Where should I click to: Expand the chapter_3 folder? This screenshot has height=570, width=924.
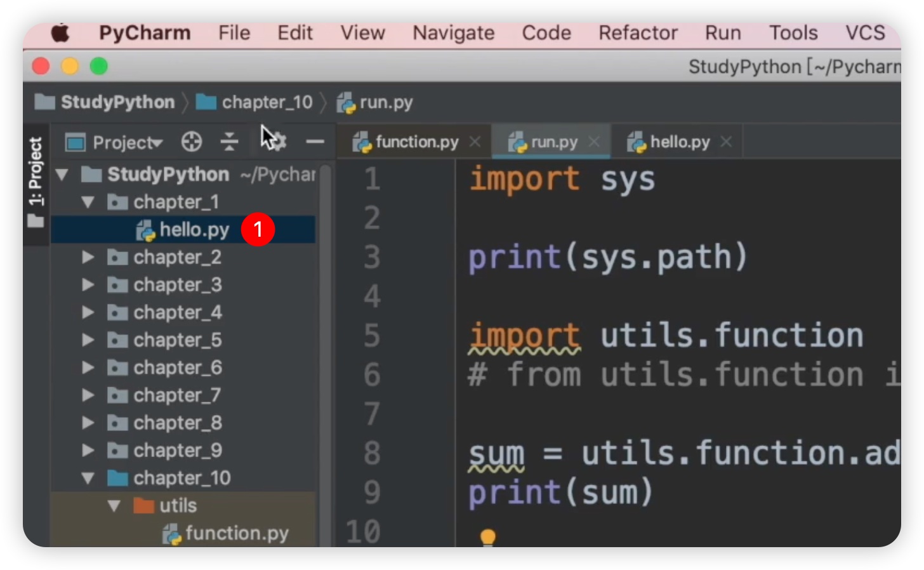click(88, 285)
